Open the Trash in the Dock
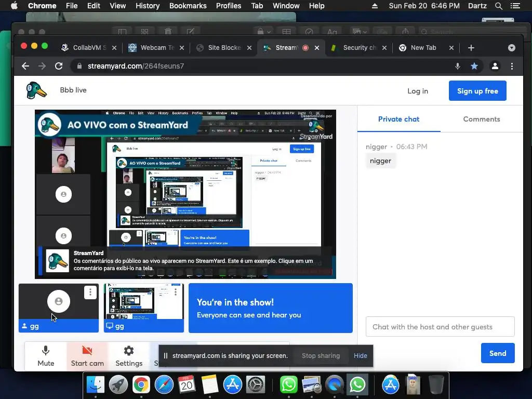 pos(436,385)
